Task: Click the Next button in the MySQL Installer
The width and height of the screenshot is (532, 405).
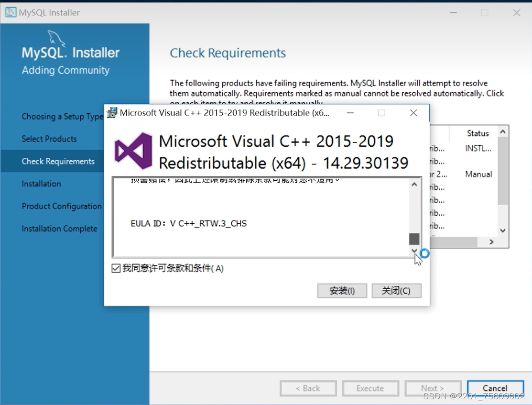Action: (x=433, y=388)
